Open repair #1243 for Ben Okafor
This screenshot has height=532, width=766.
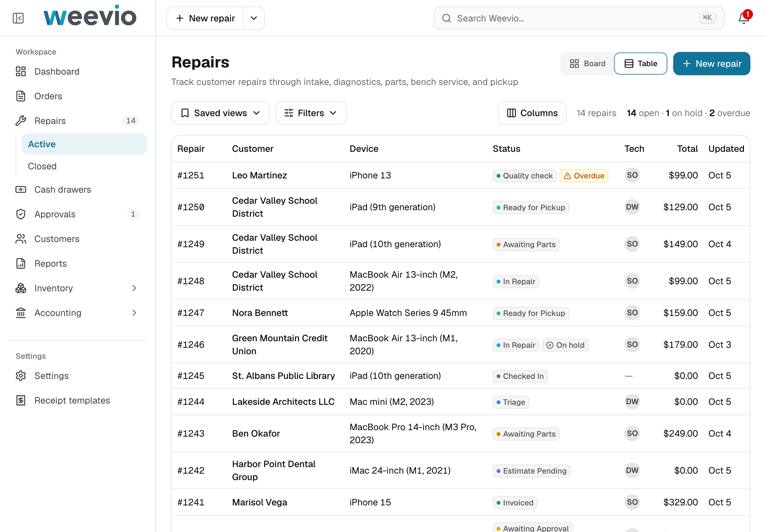pyautogui.click(x=461, y=433)
